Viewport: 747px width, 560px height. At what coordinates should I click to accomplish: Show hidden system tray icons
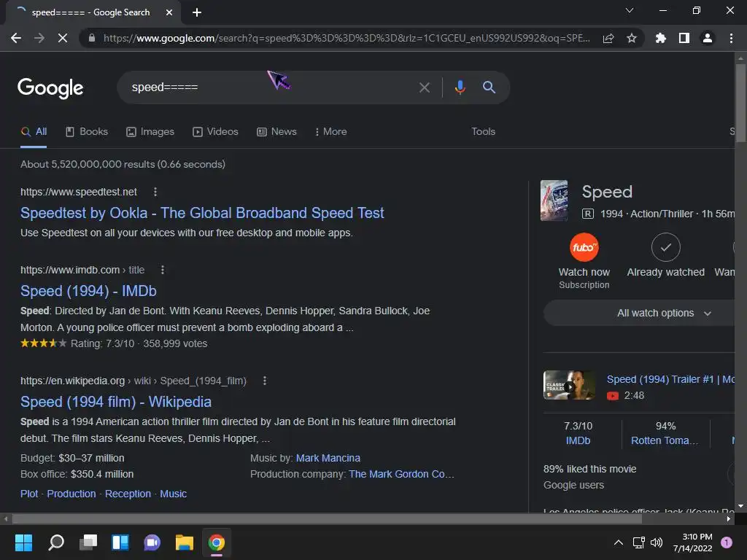coord(619,542)
